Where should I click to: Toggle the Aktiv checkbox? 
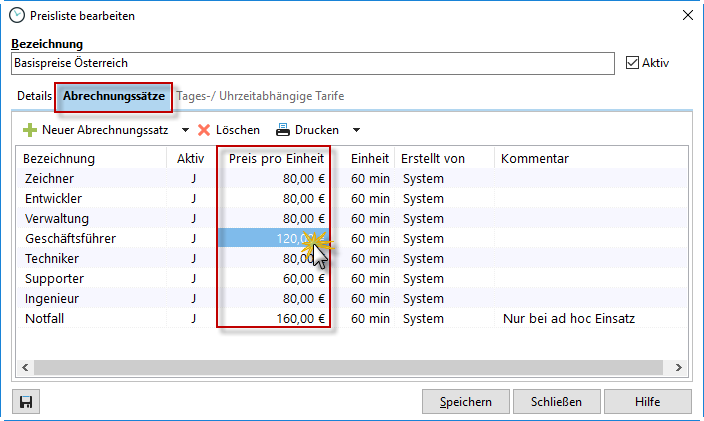click(x=631, y=62)
